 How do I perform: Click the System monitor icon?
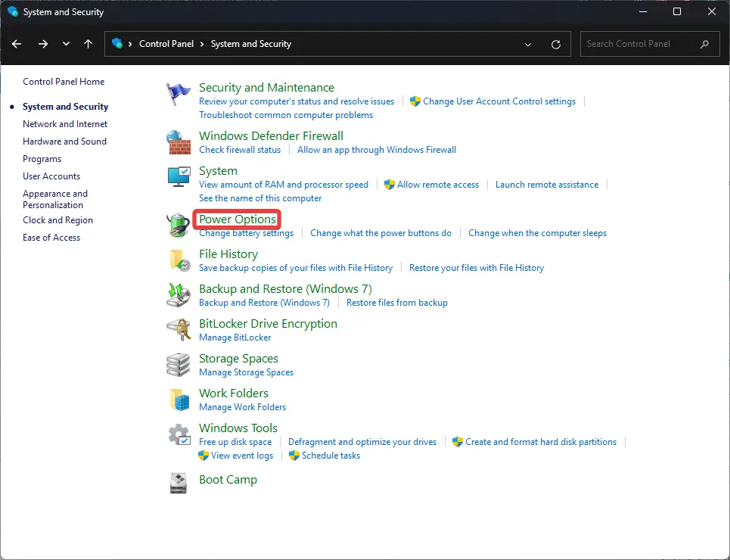179,177
